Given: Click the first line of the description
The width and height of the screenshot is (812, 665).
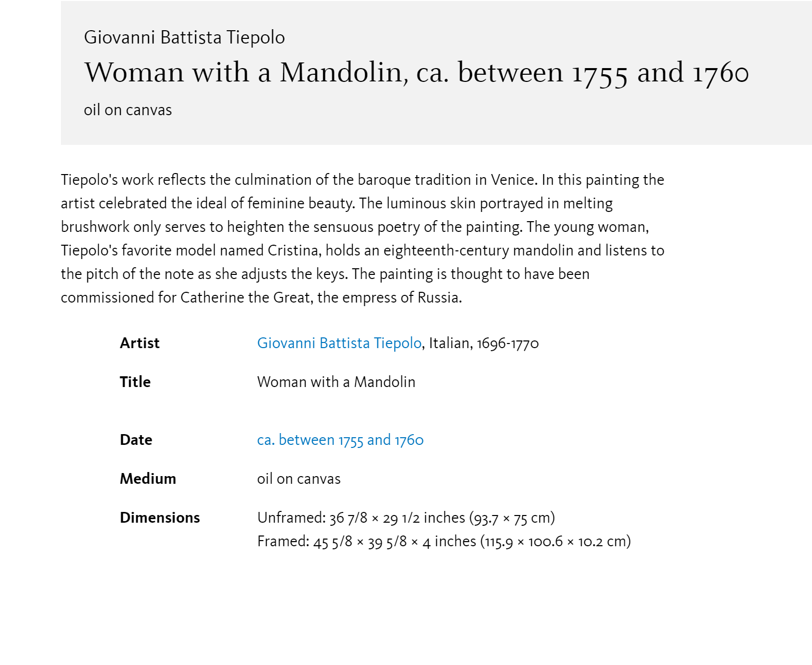Looking at the screenshot, I should (362, 180).
